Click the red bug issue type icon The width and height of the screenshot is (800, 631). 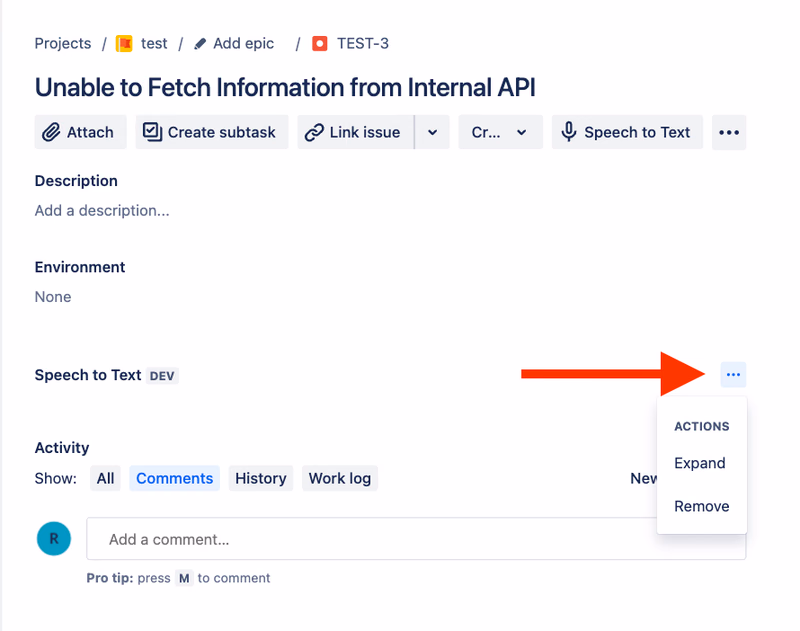click(x=320, y=44)
